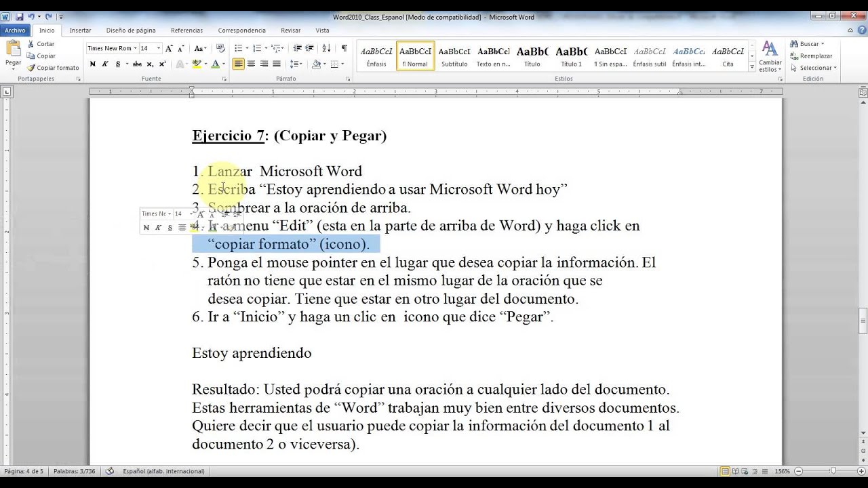Click the highlight color button
868x488 pixels.
coord(196,64)
